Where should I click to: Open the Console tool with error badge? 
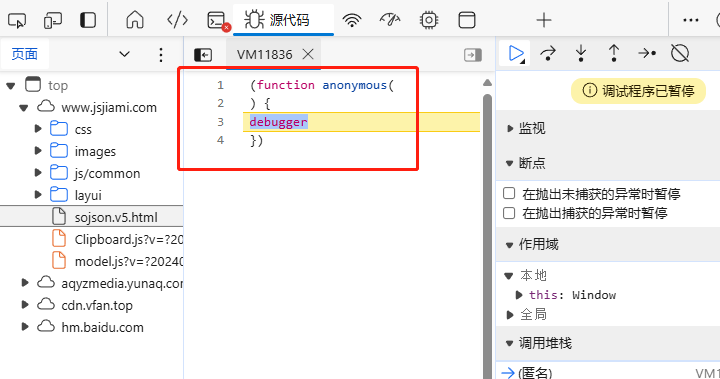218,21
